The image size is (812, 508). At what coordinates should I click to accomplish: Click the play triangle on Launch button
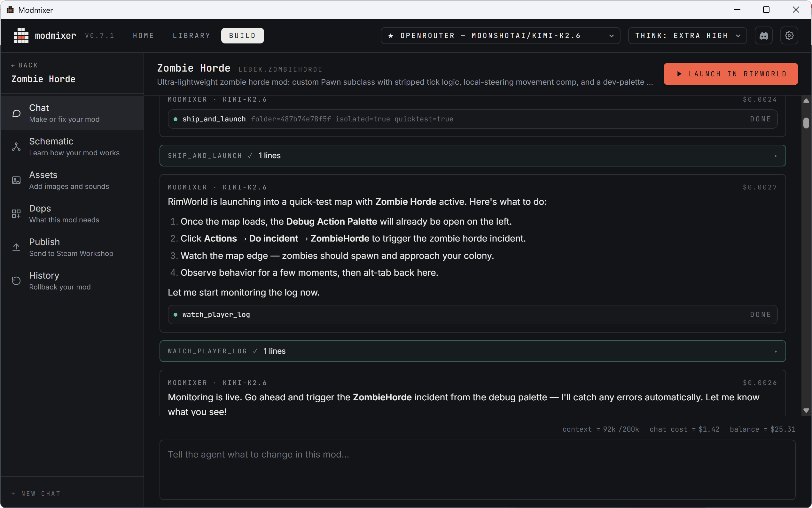click(x=679, y=74)
